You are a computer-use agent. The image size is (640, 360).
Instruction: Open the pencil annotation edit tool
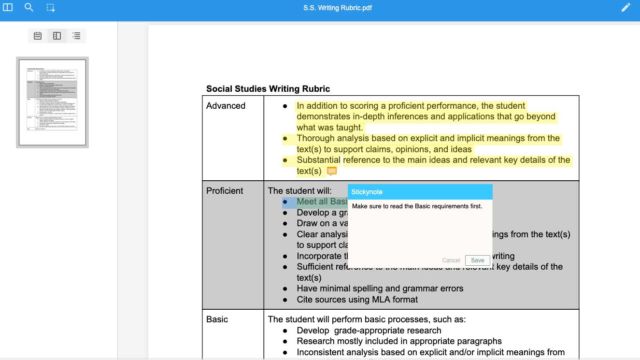(x=625, y=7)
